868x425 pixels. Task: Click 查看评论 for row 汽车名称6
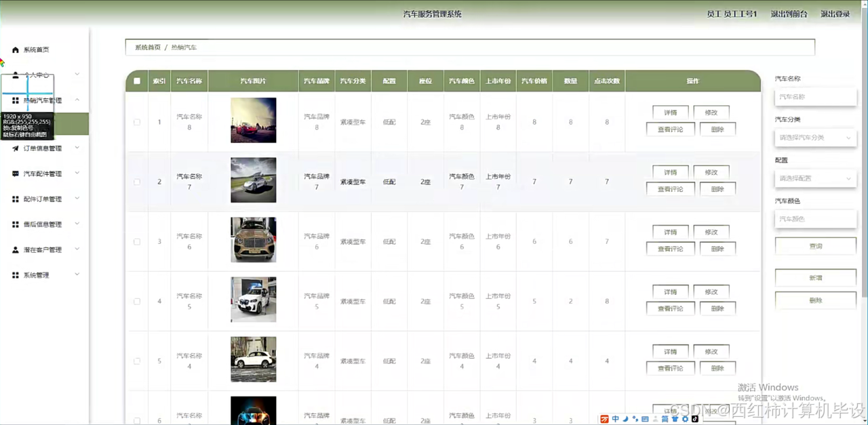click(x=671, y=249)
